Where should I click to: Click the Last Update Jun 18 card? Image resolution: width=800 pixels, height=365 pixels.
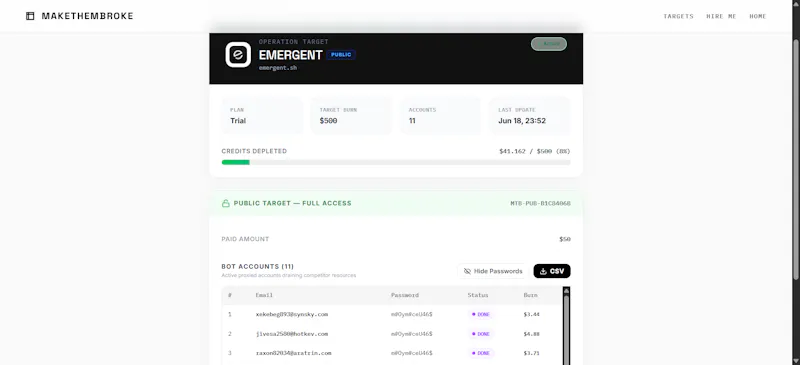530,115
